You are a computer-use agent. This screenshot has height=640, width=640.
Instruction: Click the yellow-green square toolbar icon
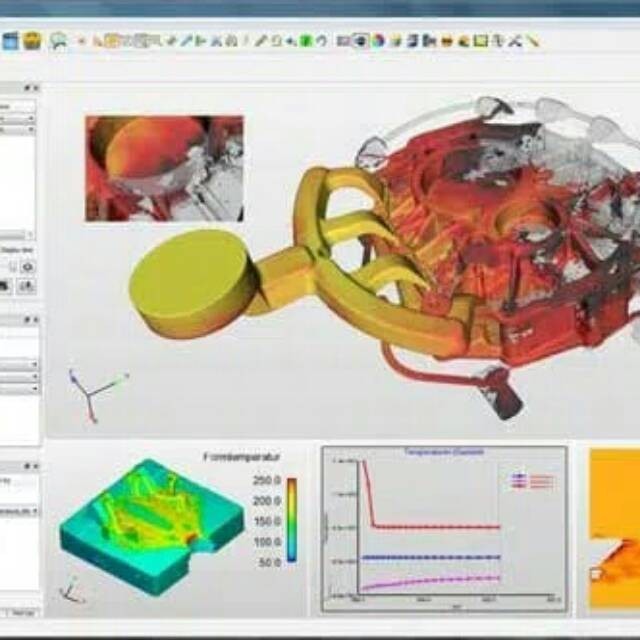pyautogui.click(x=482, y=41)
